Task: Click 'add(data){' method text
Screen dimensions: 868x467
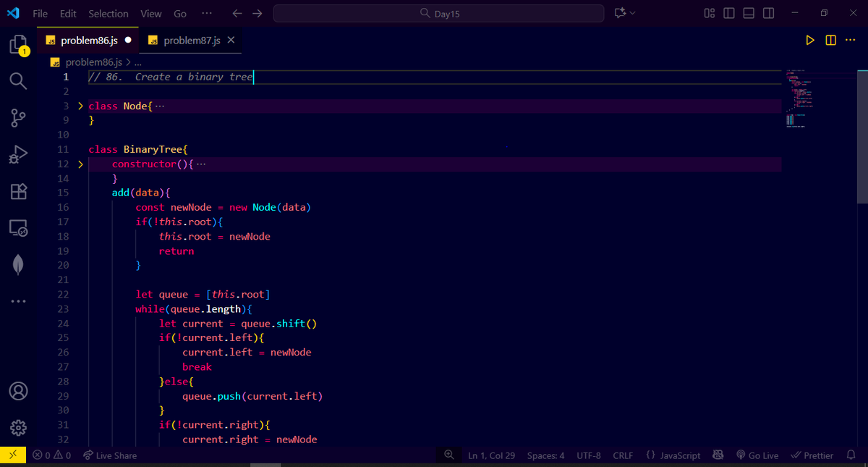Action: point(141,193)
